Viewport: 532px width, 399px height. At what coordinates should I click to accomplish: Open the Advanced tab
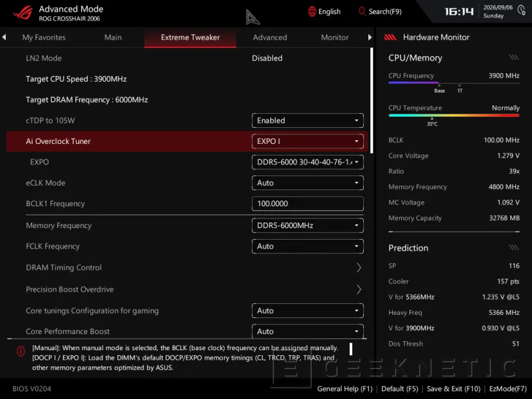click(270, 37)
